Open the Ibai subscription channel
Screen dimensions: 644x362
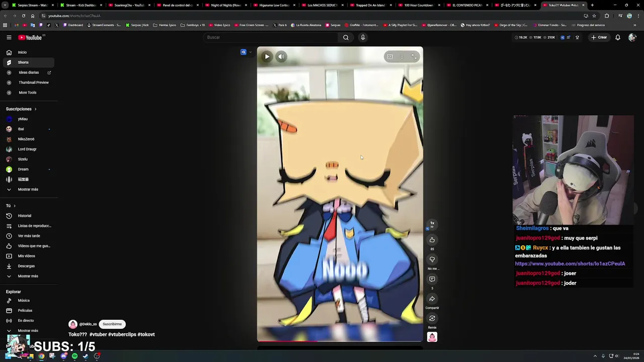point(28,129)
